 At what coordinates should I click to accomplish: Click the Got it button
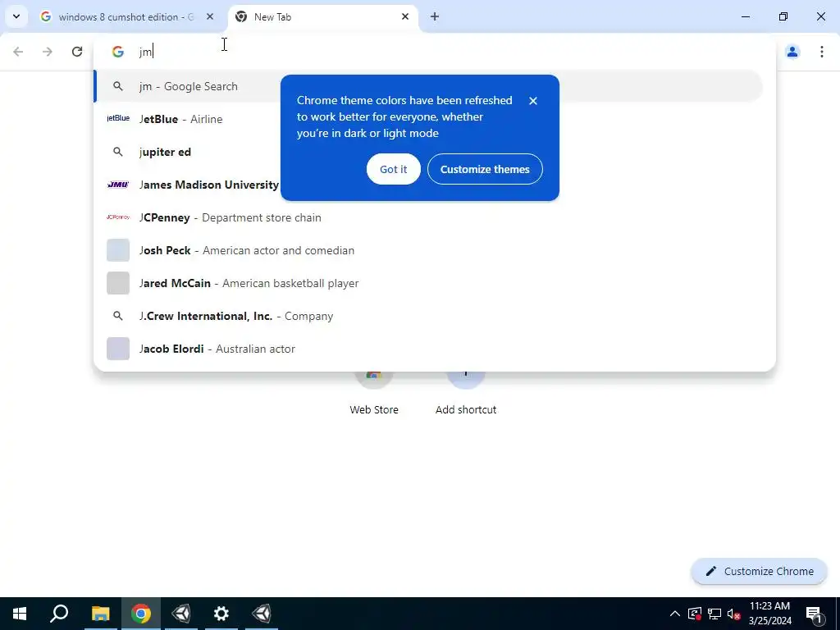[393, 169]
